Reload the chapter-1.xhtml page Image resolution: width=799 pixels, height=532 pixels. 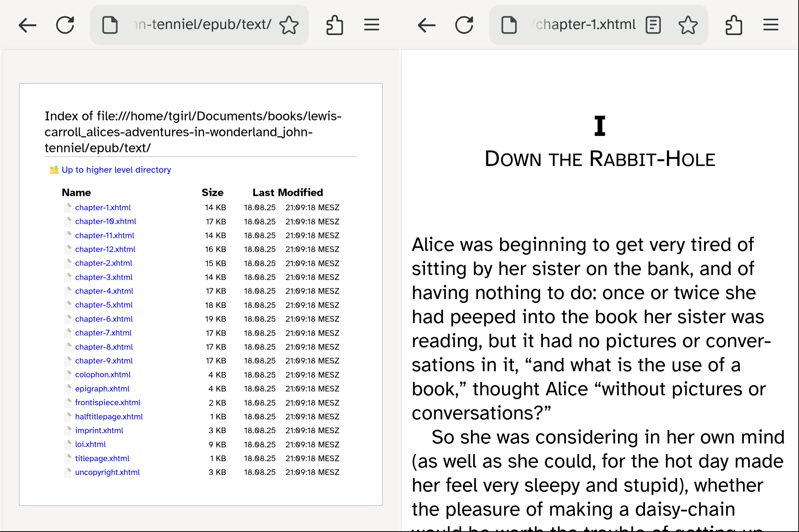pyautogui.click(x=465, y=25)
